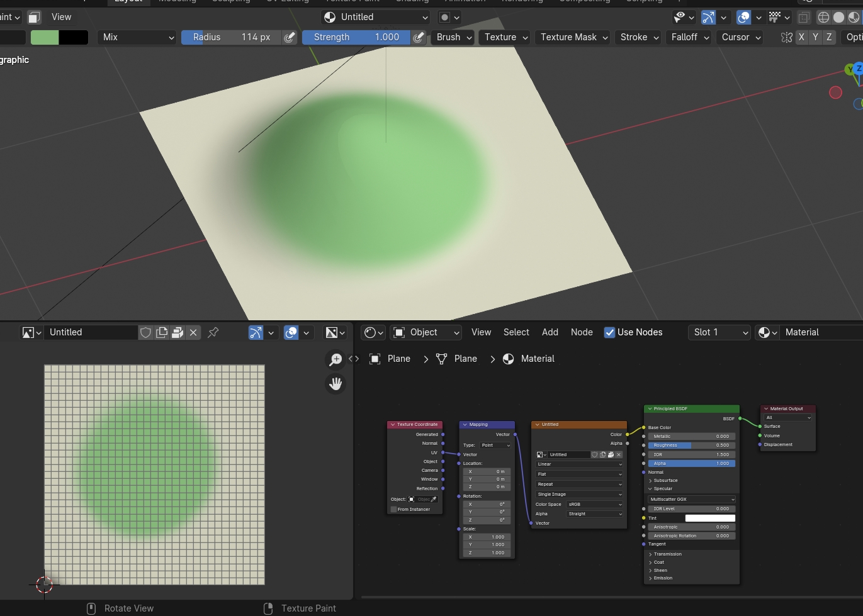Click the Strength slider
The height and width of the screenshot is (616, 863).
[357, 37]
